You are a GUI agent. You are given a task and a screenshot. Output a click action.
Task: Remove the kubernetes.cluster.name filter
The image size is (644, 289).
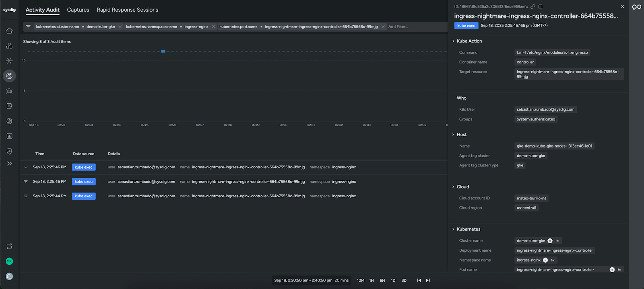120,27
